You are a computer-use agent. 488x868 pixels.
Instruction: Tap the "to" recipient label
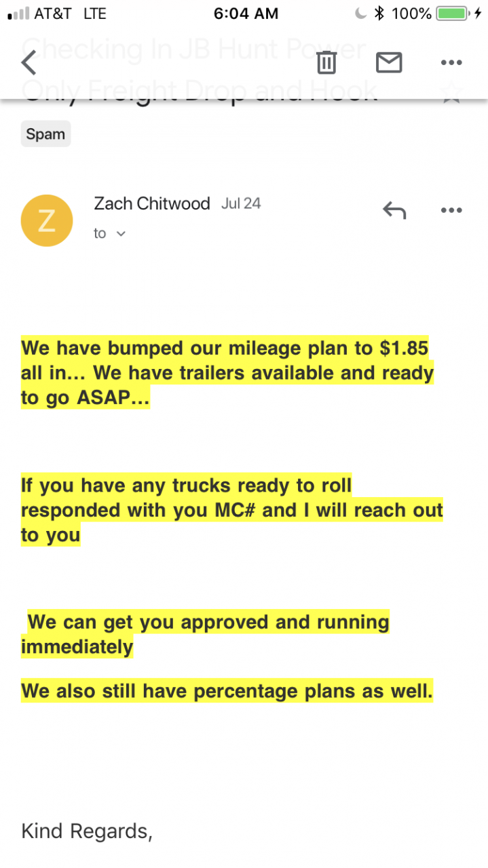click(100, 233)
